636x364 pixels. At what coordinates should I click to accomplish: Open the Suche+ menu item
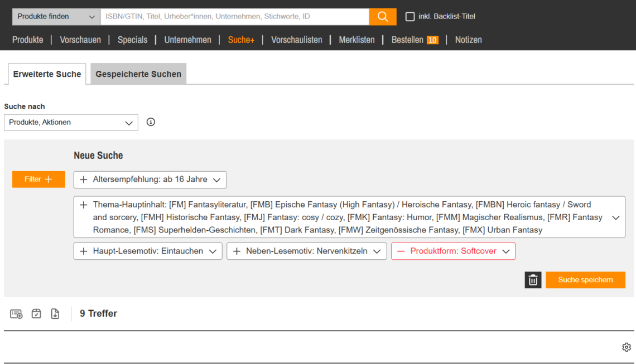(x=242, y=40)
